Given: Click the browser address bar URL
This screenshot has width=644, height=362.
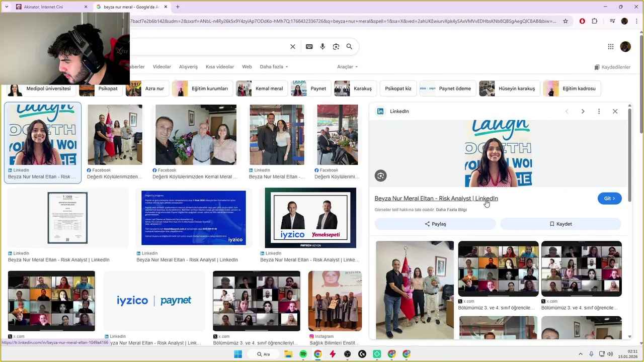Looking at the screenshot, I should click(342, 21).
